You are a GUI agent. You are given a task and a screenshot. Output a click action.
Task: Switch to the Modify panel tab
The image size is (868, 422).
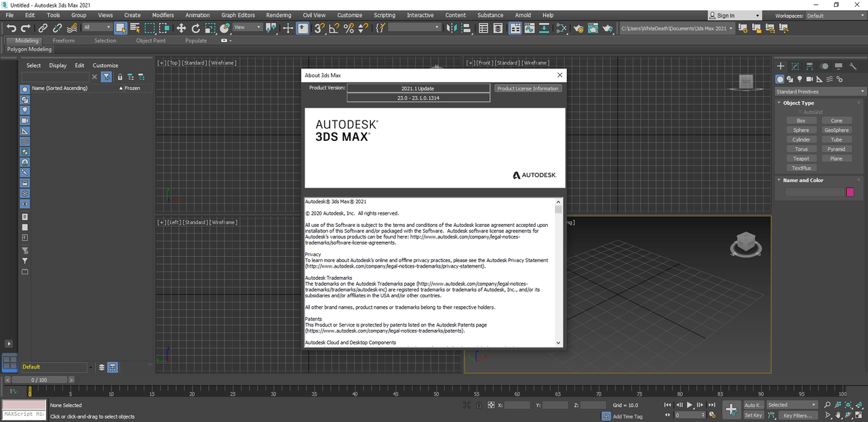[x=795, y=66]
